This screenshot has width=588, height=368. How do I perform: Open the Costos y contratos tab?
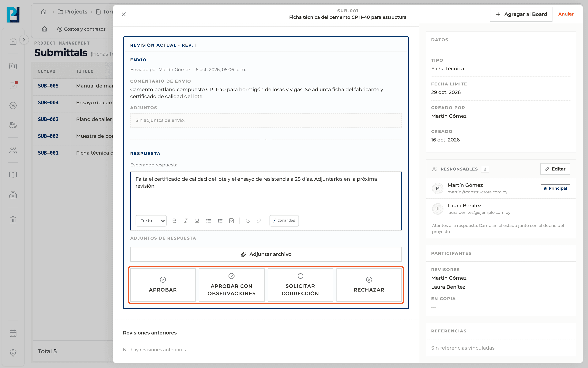click(81, 29)
